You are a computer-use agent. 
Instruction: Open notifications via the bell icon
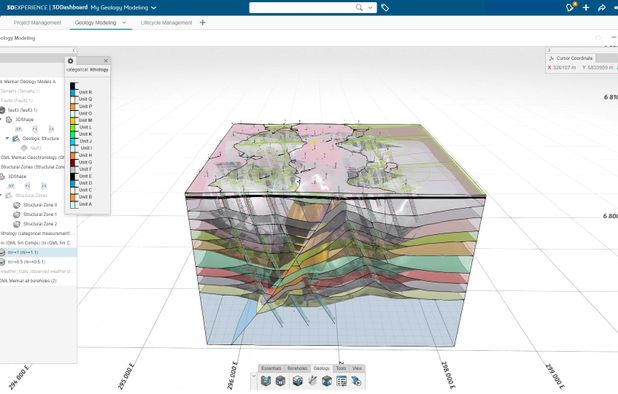point(570,7)
